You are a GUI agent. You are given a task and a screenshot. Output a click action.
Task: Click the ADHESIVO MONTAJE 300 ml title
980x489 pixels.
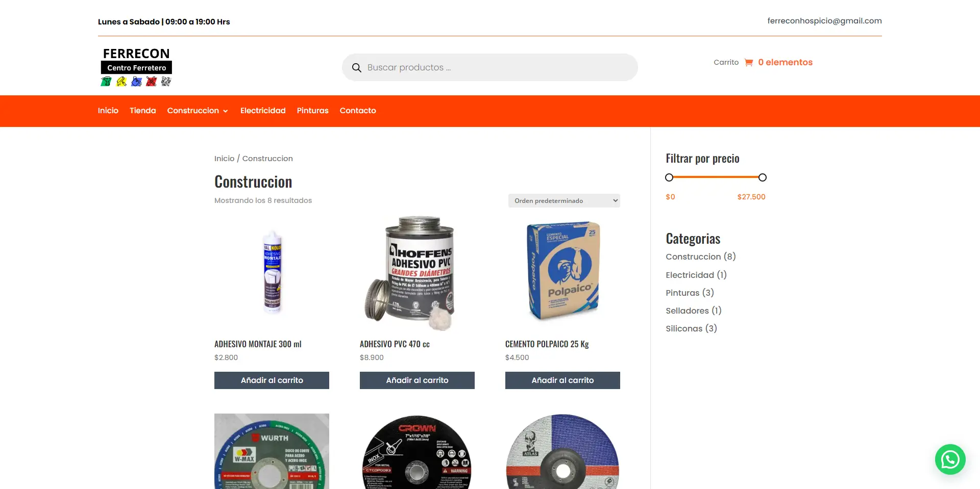coord(258,344)
